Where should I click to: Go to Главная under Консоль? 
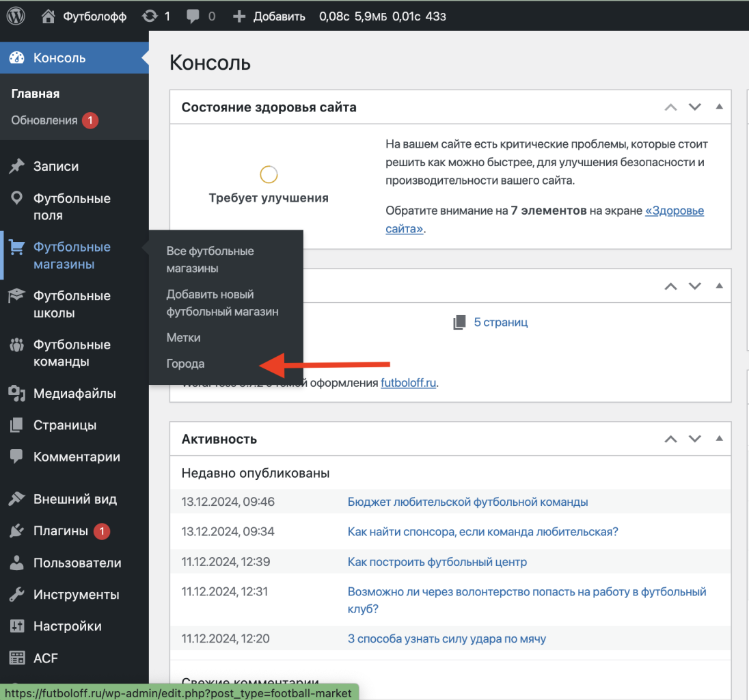point(36,94)
